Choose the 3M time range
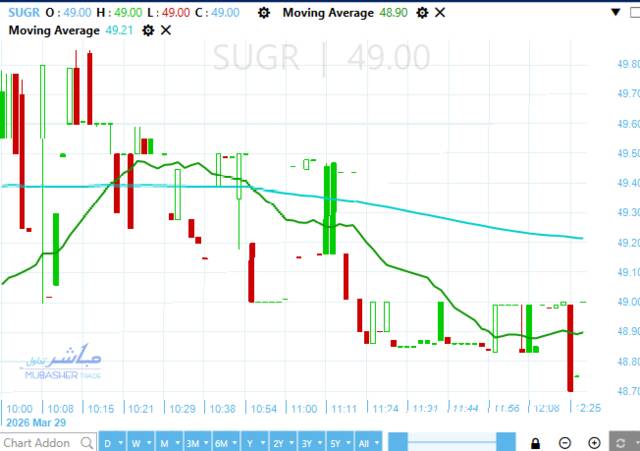This screenshot has height=451, width=640. (194, 443)
